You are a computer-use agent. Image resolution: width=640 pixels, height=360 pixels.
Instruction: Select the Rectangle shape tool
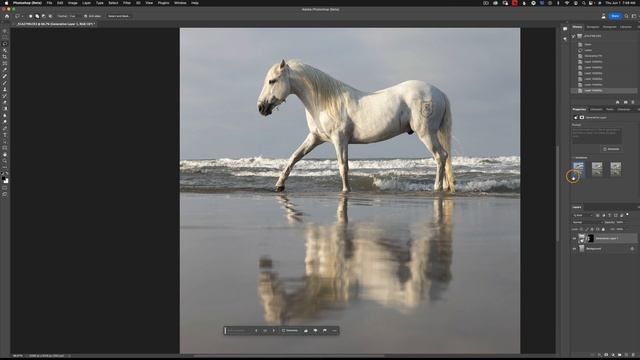click(x=5, y=147)
